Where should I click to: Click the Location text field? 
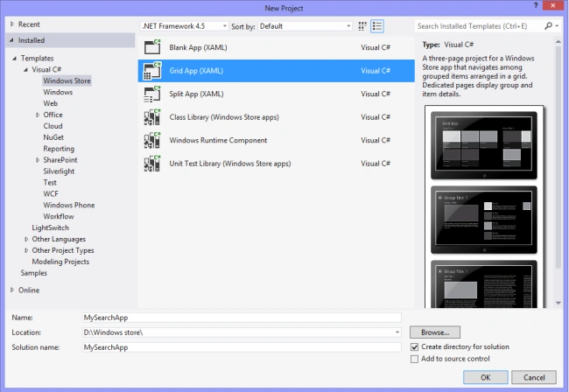click(x=238, y=332)
